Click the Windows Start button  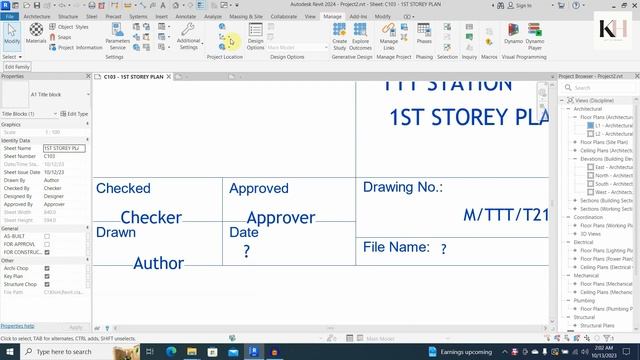point(9,351)
